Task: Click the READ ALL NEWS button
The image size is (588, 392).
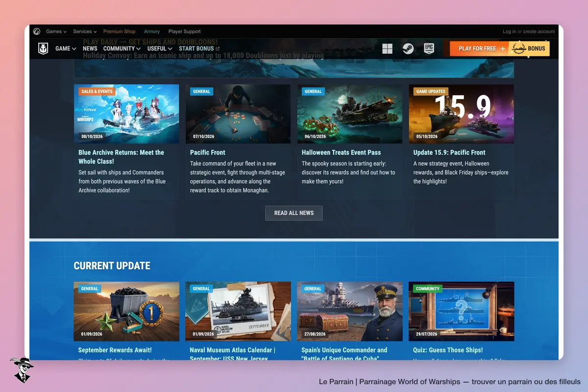Action: (x=294, y=213)
